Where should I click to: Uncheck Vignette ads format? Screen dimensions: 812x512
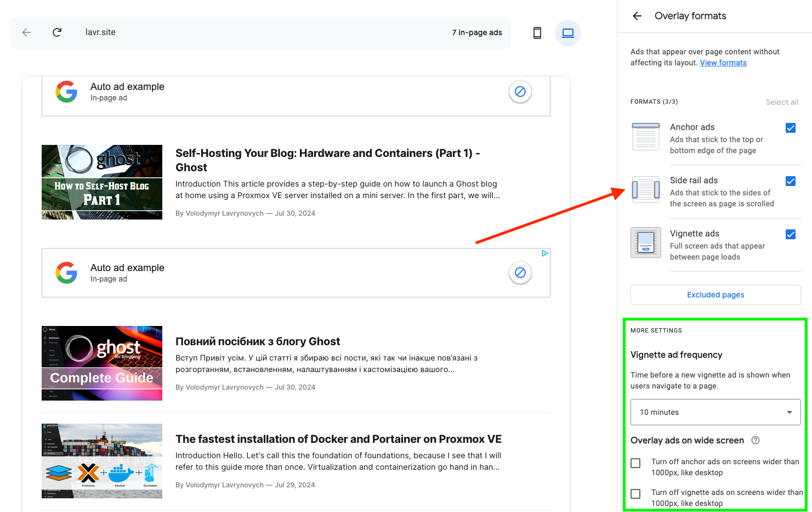point(791,234)
